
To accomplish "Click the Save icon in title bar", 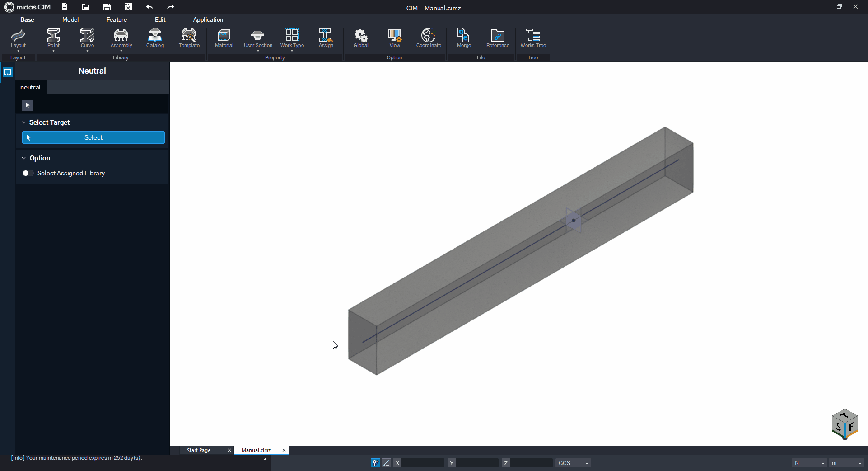I will point(107,7).
